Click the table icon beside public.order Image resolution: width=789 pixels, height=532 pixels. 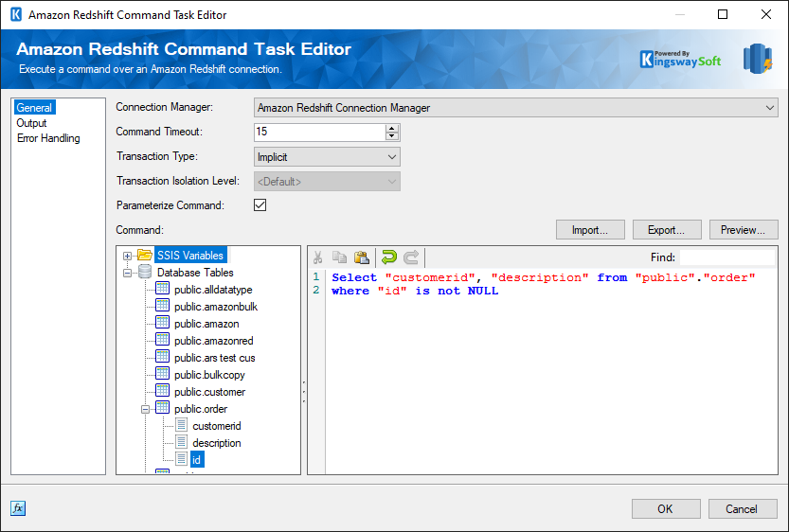[163, 408]
